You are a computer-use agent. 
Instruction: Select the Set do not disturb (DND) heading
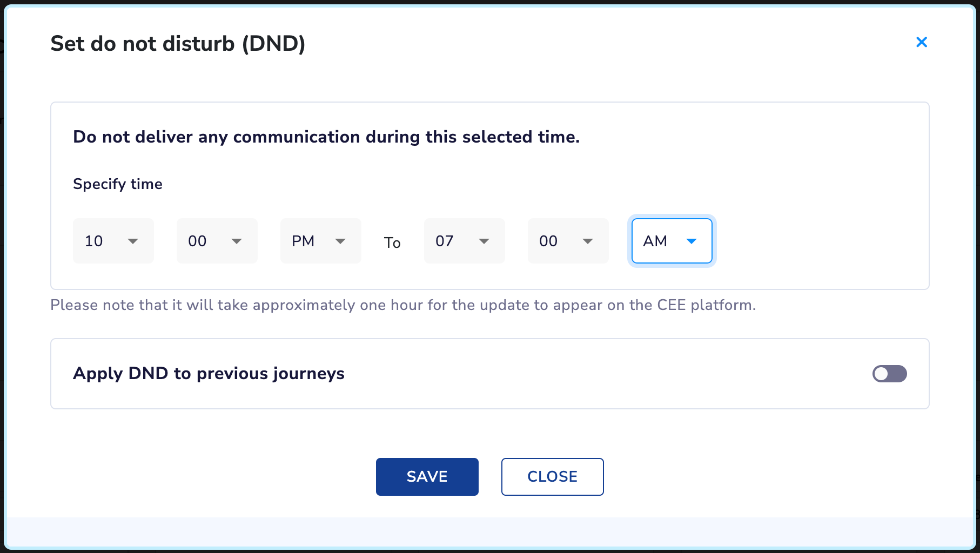[178, 44]
